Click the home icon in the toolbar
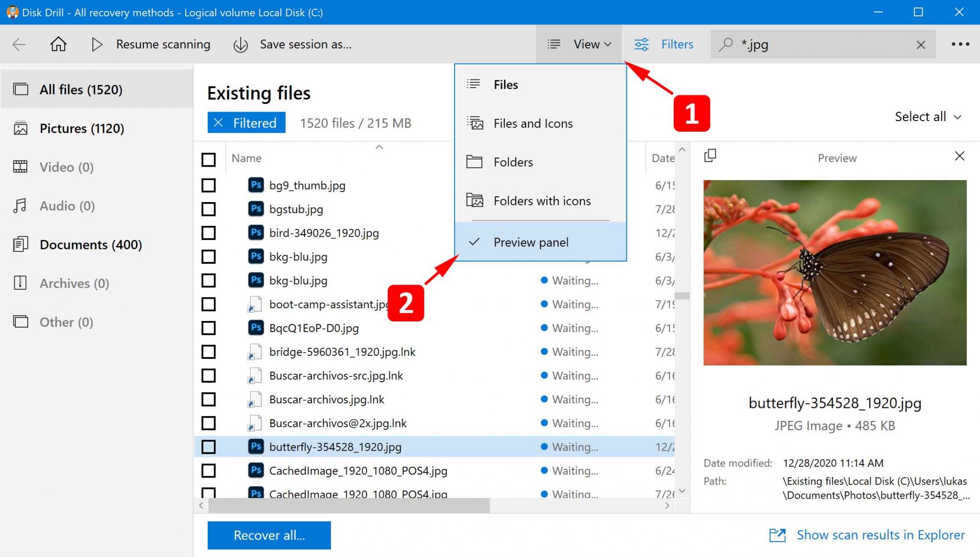980x557 pixels. coord(58,44)
